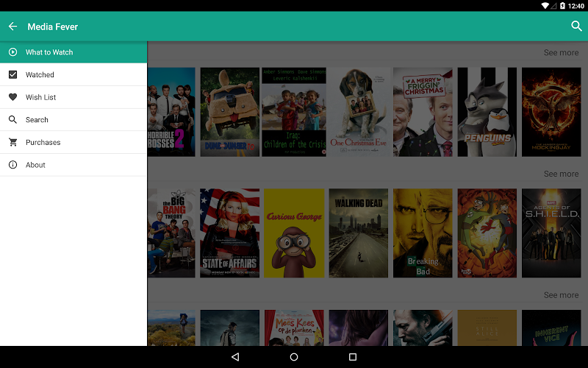This screenshot has width=588, height=368.
Task: Click See more above TV shows row
Action: click(x=561, y=174)
